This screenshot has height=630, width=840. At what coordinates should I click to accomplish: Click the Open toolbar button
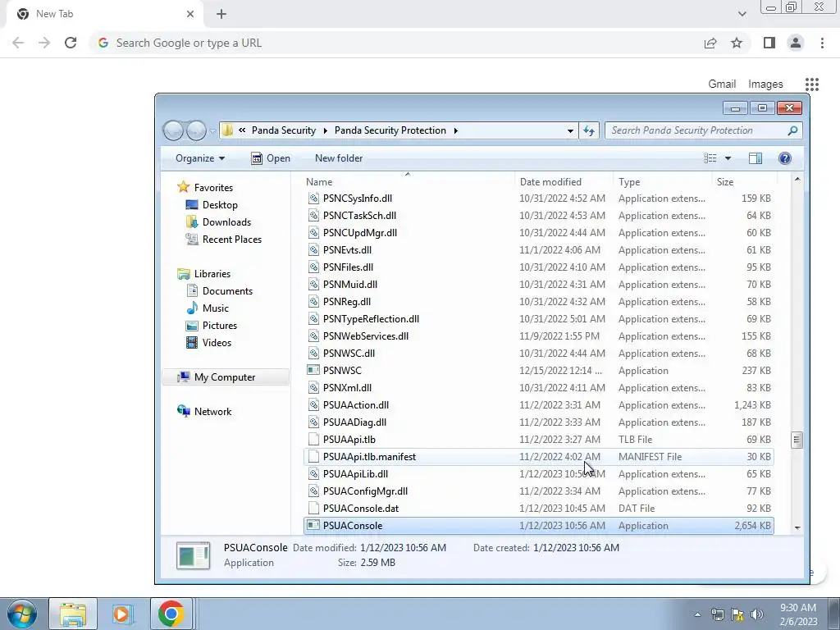(x=271, y=158)
